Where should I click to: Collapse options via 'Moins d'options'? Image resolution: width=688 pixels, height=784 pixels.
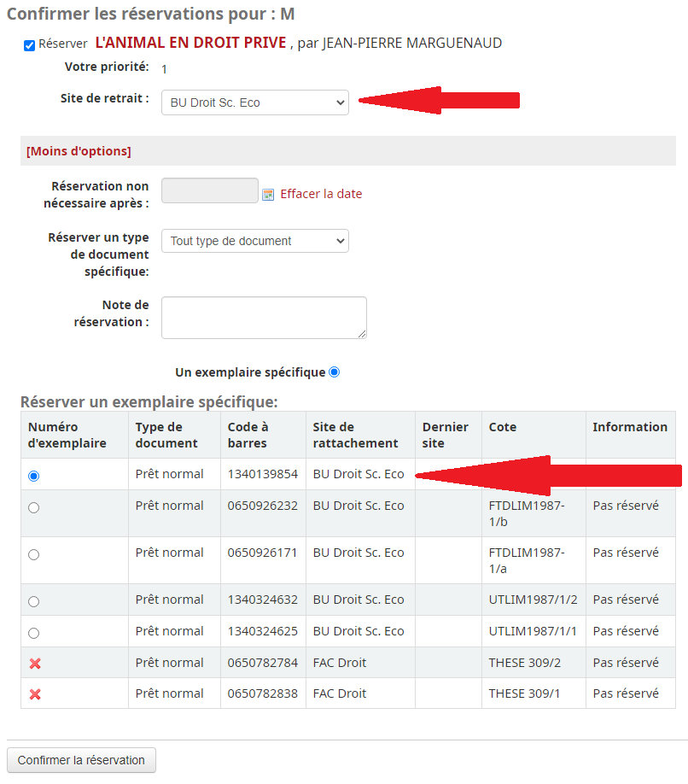click(x=79, y=151)
